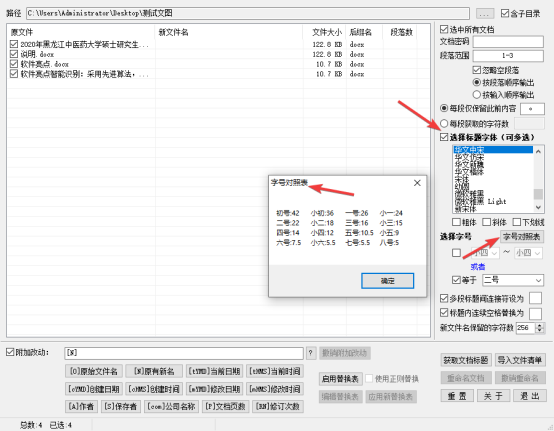This screenshot has width=554, height=431.
Task: Click the 新文件名 column header
Action: tap(229, 32)
